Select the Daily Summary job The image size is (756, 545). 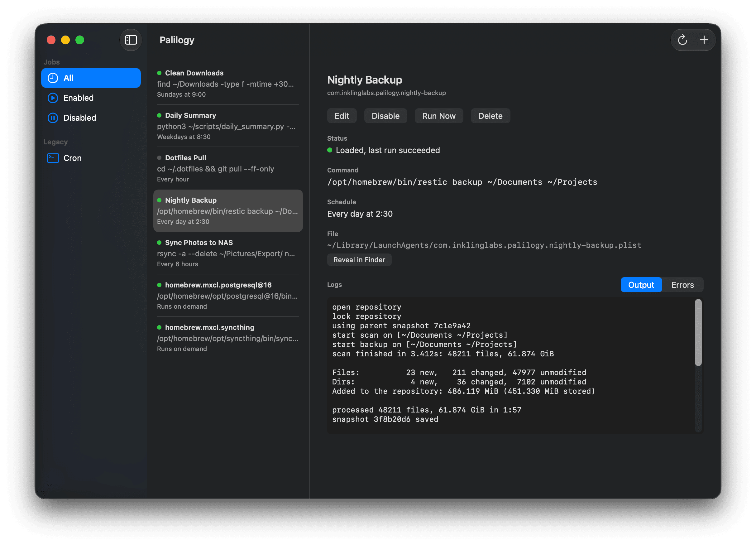pyautogui.click(x=228, y=126)
